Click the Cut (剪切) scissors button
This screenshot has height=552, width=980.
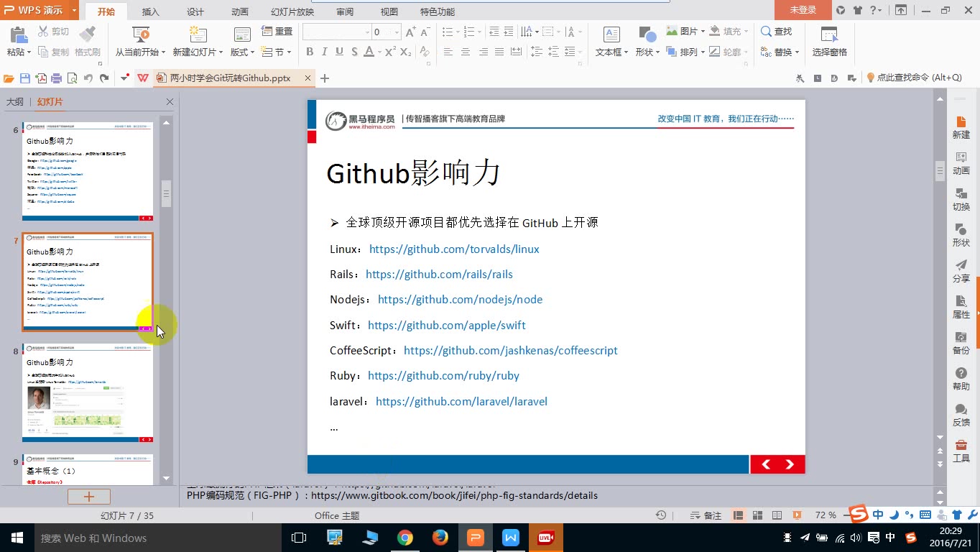[x=54, y=32]
